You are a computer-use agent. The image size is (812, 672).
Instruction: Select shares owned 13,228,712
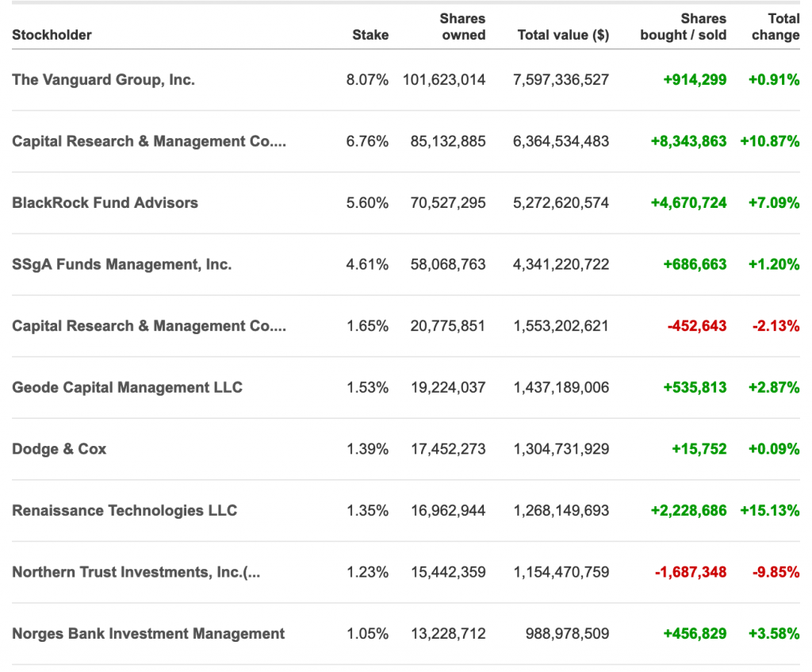pyautogui.click(x=448, y=634)
